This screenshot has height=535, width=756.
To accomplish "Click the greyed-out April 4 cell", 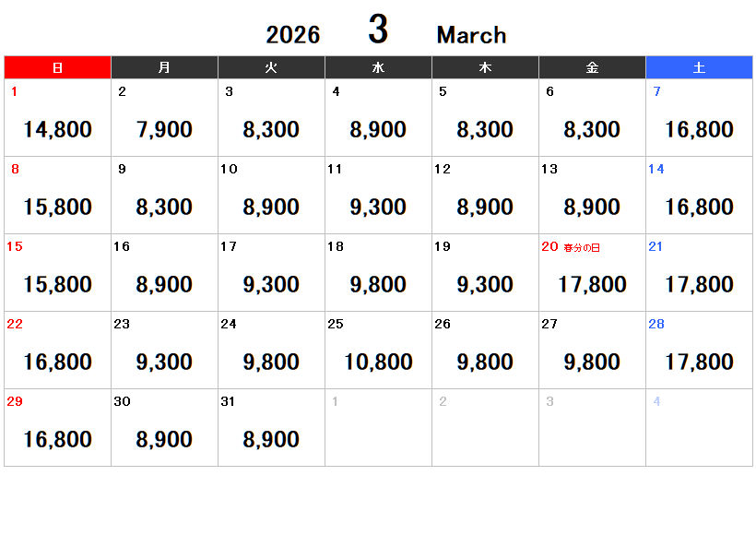I will [699, 428].
